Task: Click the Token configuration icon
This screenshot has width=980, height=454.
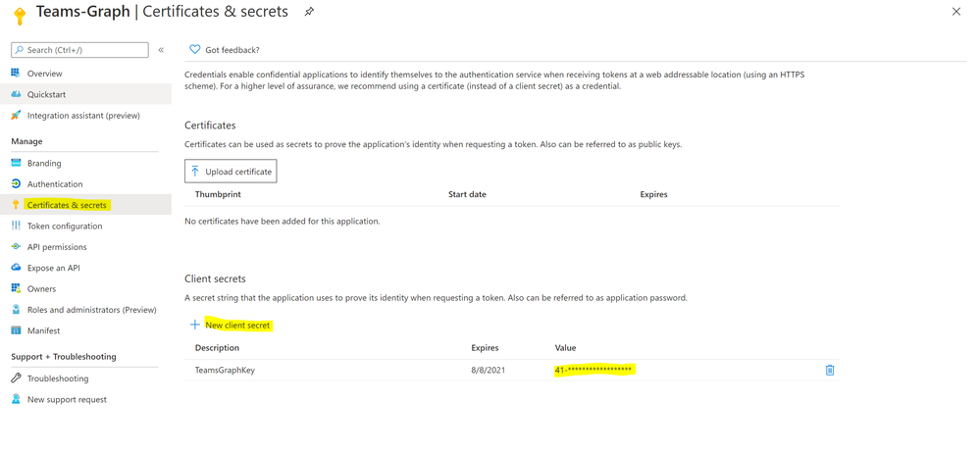Action: click(16, 226)
